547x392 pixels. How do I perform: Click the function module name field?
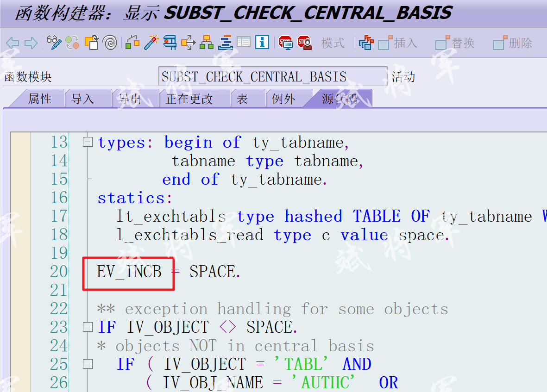(273, 76)
